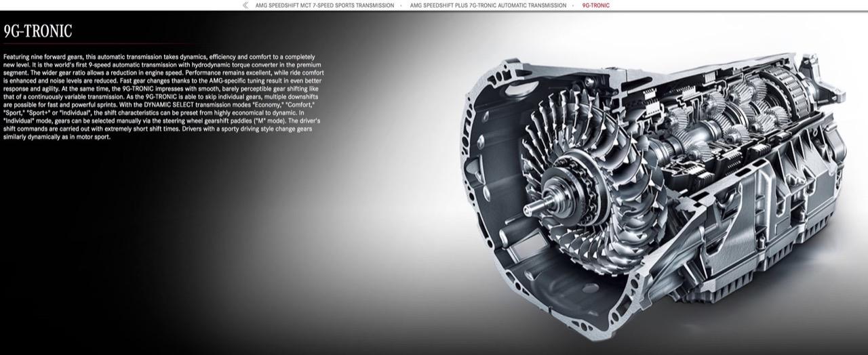Open the AMG Speedshift MCT 7-Speed Sports Transmission tab
The width and height of the screenshot is (868, 355).
pos(324,5)
